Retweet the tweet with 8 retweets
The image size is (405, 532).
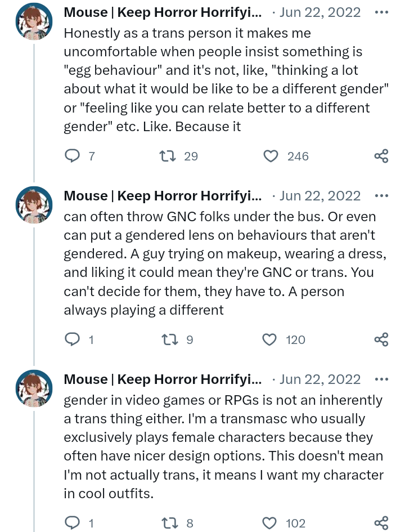click(x=168, y=523)
